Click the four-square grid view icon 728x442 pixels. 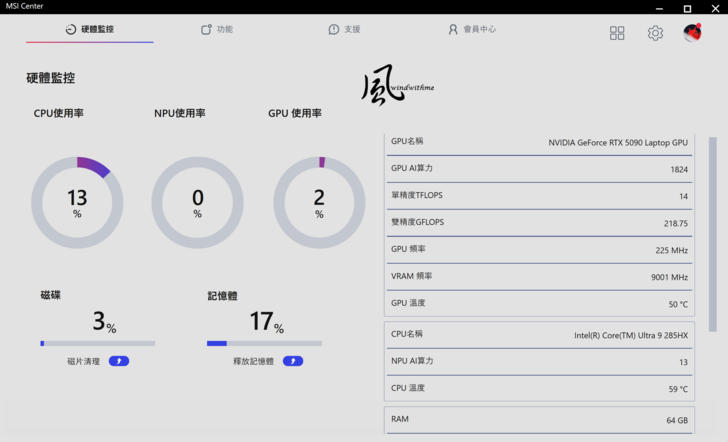click(617, 33)
